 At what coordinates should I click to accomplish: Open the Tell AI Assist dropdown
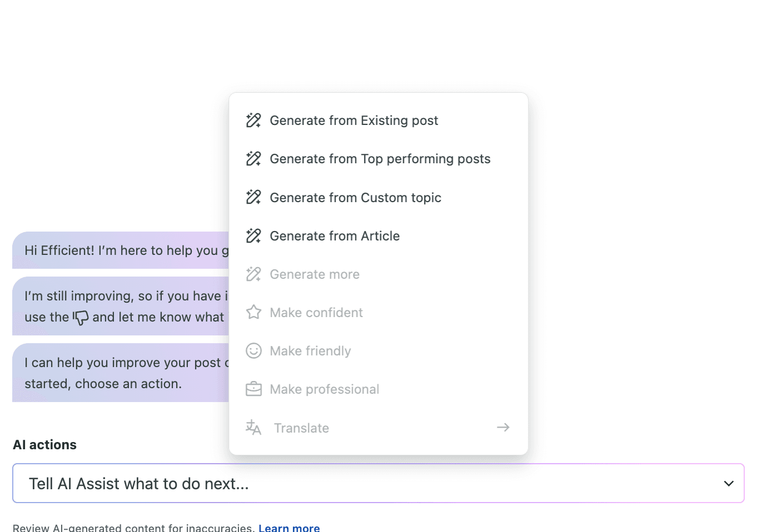coord(378,483)
